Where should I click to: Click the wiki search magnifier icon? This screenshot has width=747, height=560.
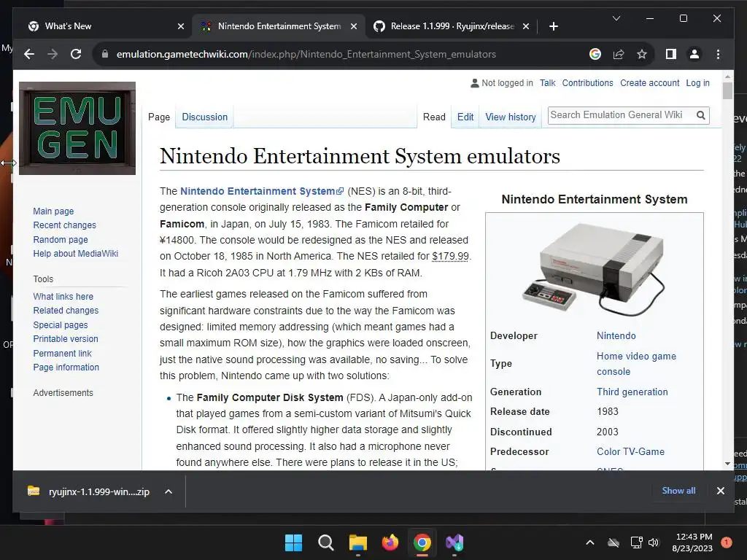click(700, 115)
